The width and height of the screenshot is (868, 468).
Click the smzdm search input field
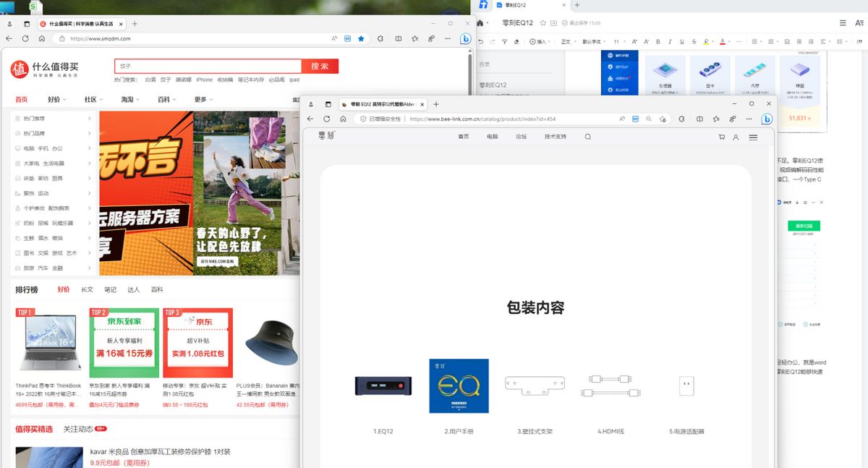coord(208,67)
